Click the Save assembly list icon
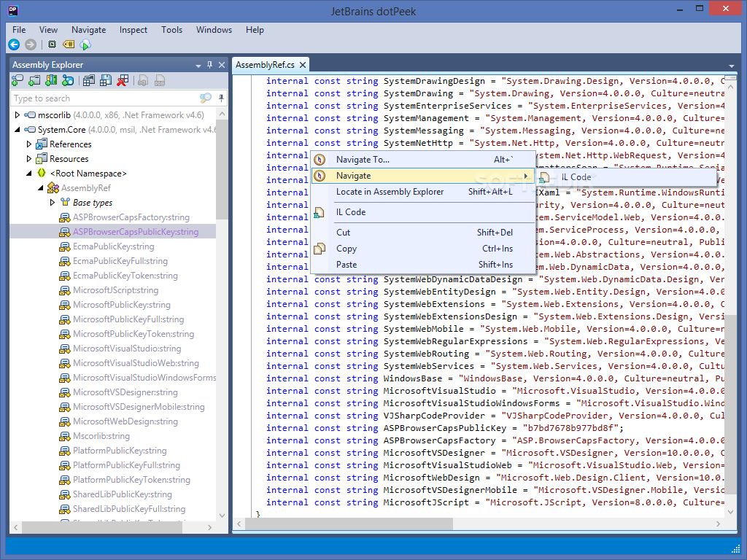The image size is (747, 560). (106, 80)
